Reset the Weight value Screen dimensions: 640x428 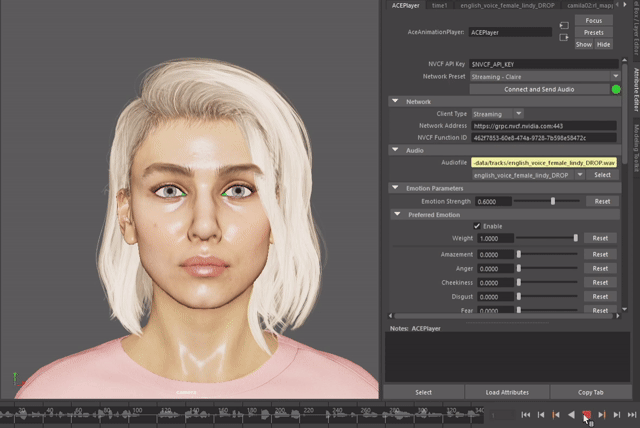tap(600, 238)
